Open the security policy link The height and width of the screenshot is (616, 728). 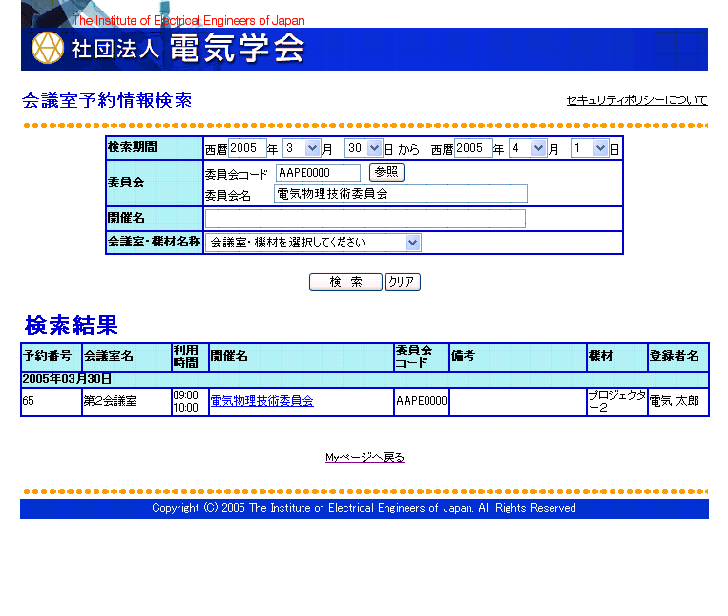[x=636, y=100]
